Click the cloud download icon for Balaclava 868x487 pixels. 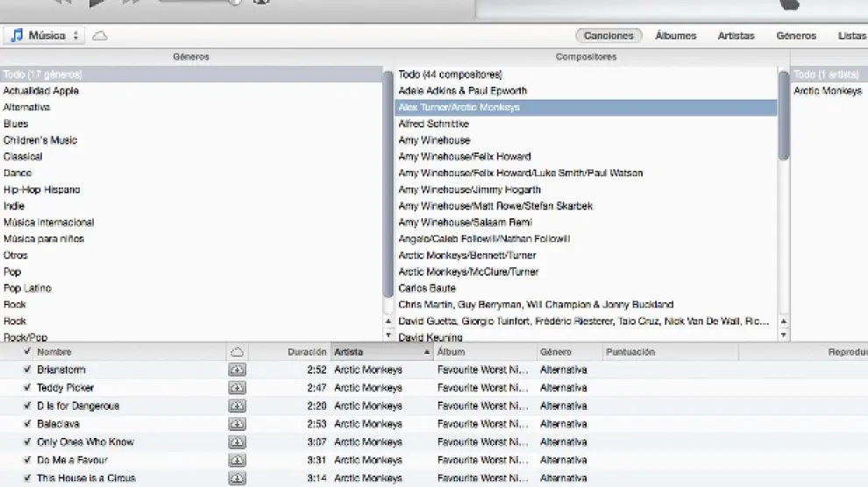pyautogui.click(x=237, y=424)
